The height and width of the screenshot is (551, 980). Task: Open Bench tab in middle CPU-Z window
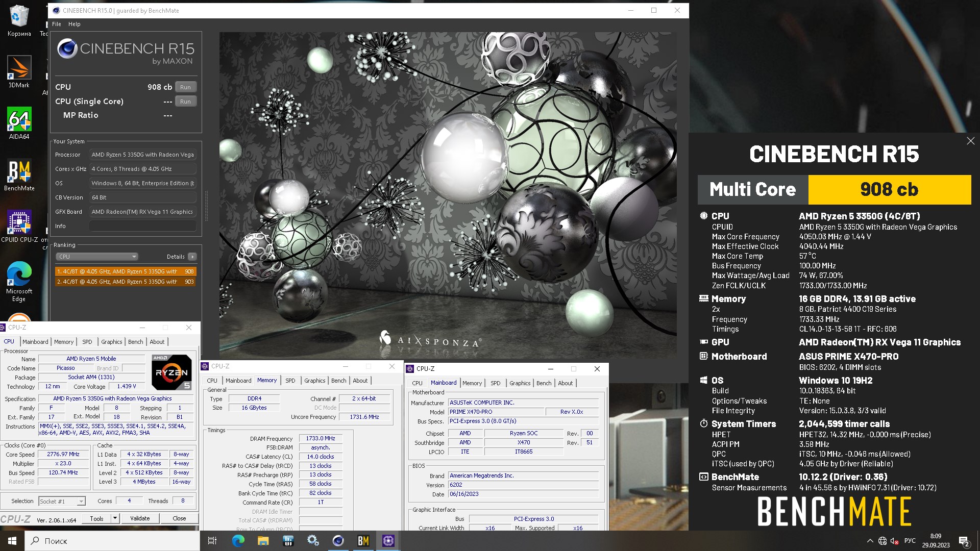click(x=338, y=381)
